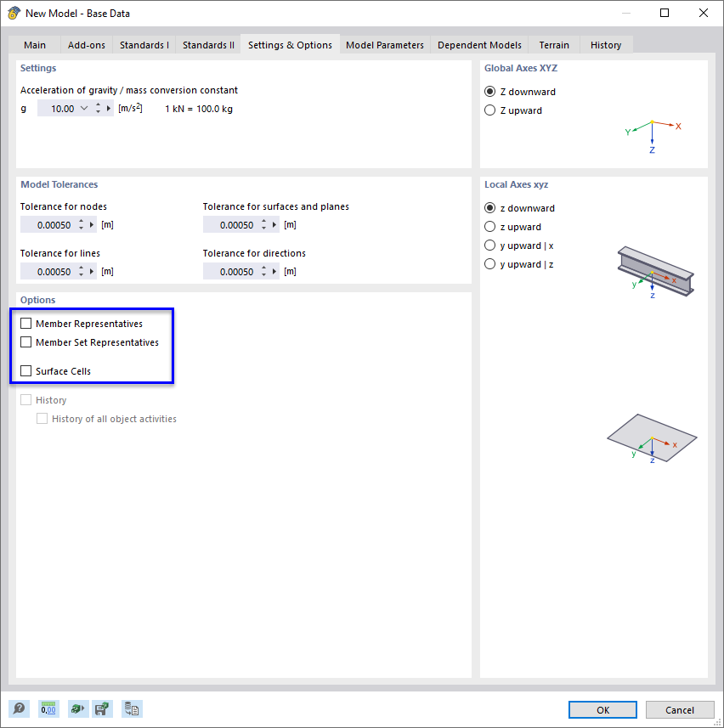Open the Terrain tab
Screen dimensions: 724x728
point(553,45)
